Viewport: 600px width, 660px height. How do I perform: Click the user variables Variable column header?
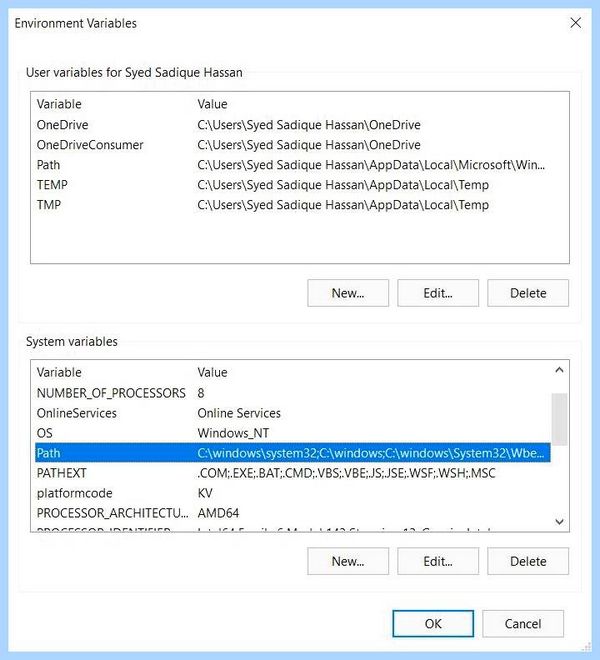click(59, 104)
